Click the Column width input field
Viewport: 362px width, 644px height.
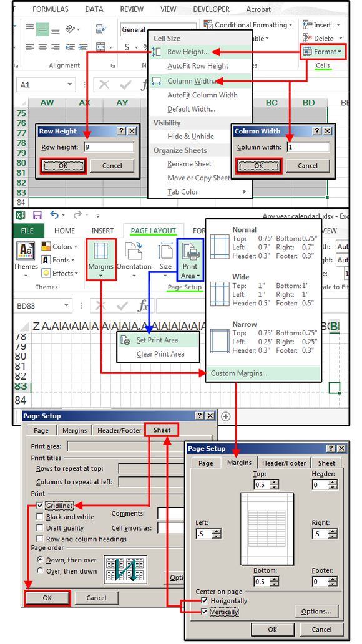pos(308,147)
